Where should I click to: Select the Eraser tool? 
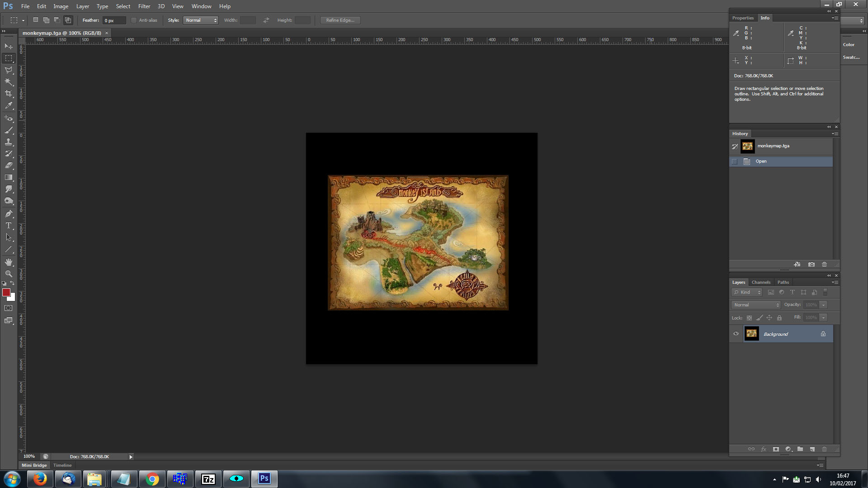click(9, 165)
